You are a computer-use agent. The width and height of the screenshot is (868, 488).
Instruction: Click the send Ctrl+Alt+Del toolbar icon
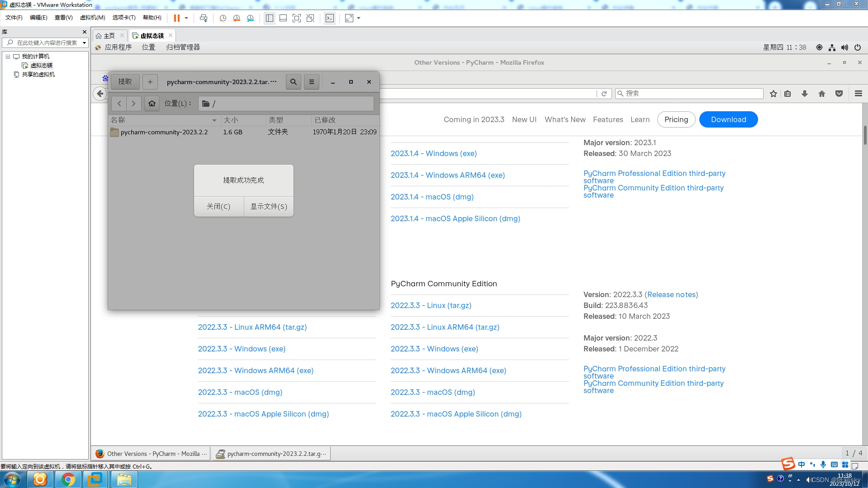(x=204, y=18)
